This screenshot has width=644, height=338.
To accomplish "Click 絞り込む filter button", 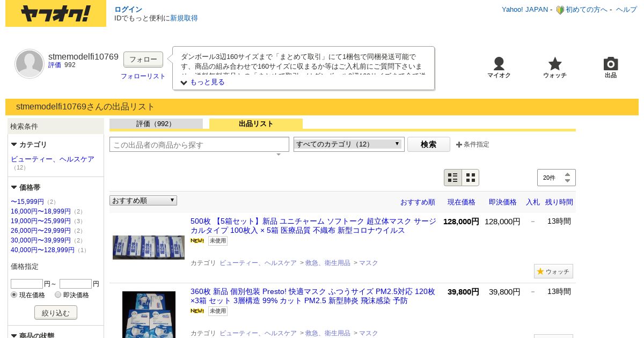I will (56, 313).
